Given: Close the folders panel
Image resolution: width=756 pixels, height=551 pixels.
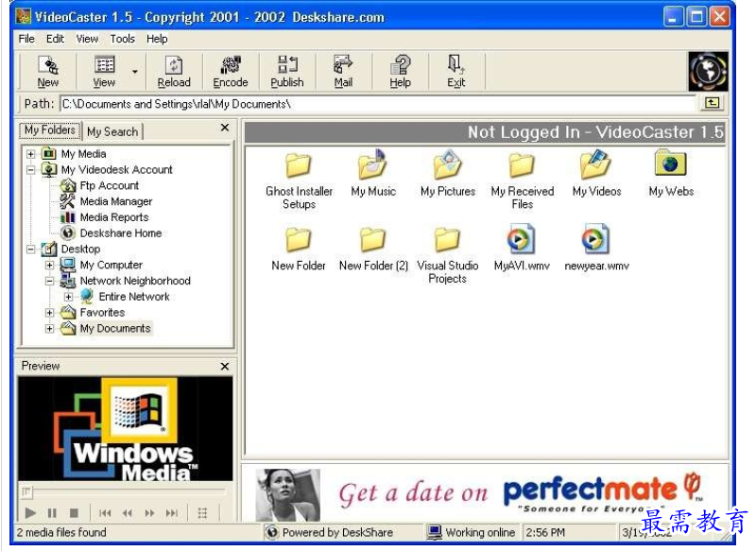Looking at the screenshot, I should point(225,128).
